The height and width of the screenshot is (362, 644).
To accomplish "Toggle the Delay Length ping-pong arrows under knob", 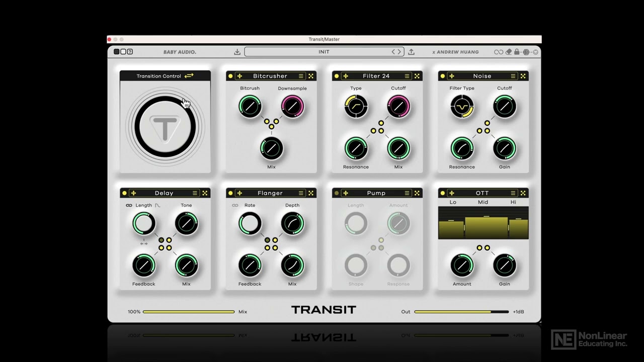I will [144, 243].
